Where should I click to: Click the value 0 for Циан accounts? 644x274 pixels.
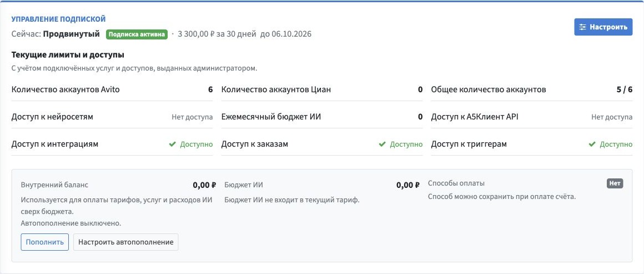pos(420,89)
